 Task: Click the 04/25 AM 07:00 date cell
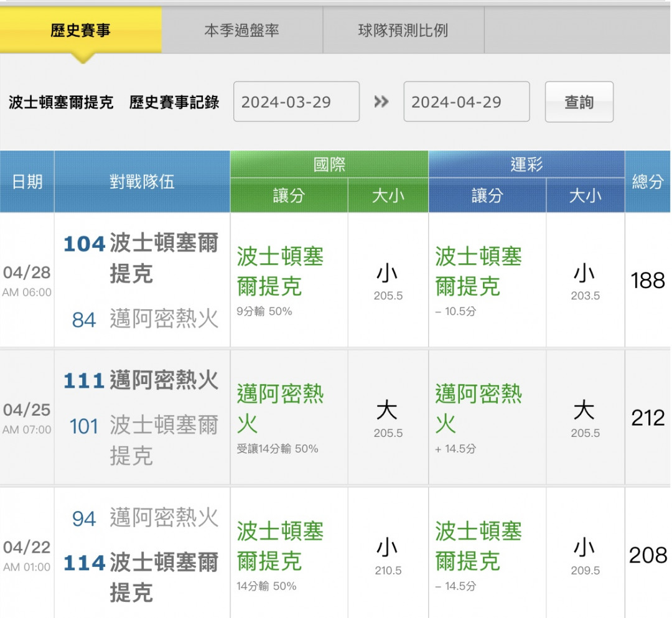click(x=27, y=418)
